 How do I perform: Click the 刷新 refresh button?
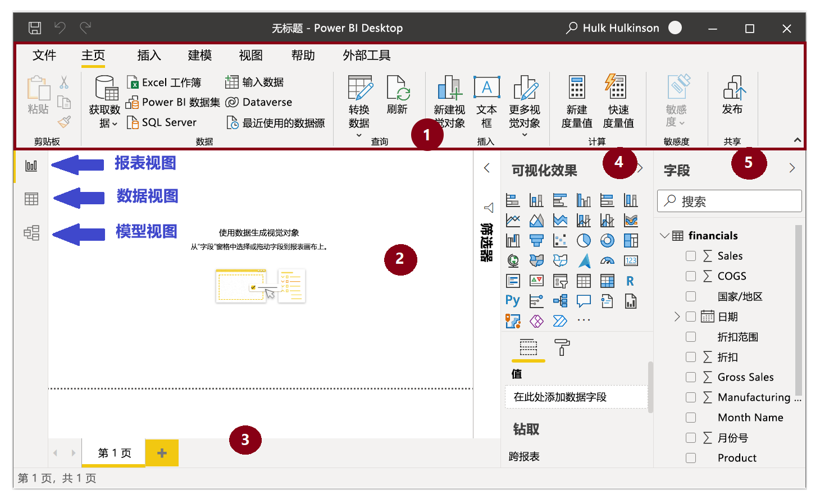[398, 95]
